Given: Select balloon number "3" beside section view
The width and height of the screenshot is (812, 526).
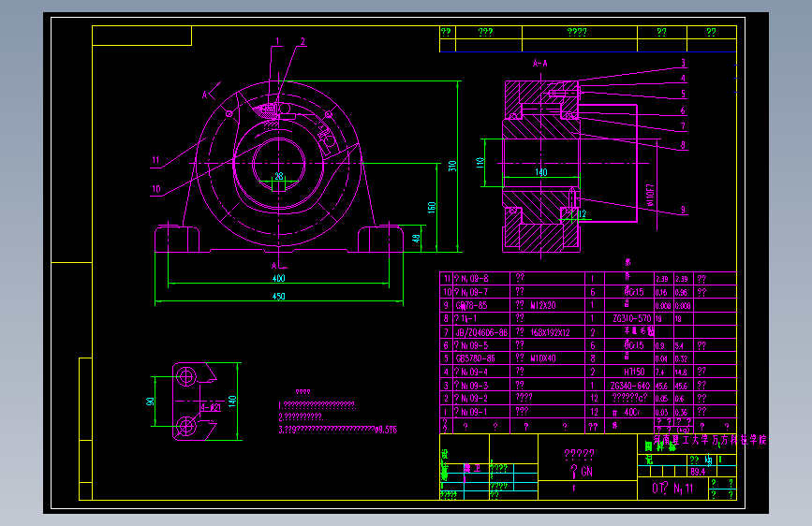Looking at the screenshot, I should click(x=684, y=63).
